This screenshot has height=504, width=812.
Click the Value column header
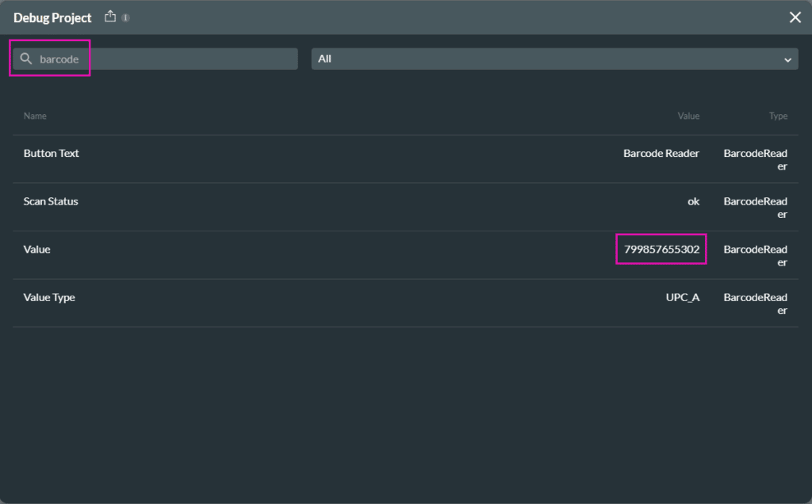(x=688, y=116)
